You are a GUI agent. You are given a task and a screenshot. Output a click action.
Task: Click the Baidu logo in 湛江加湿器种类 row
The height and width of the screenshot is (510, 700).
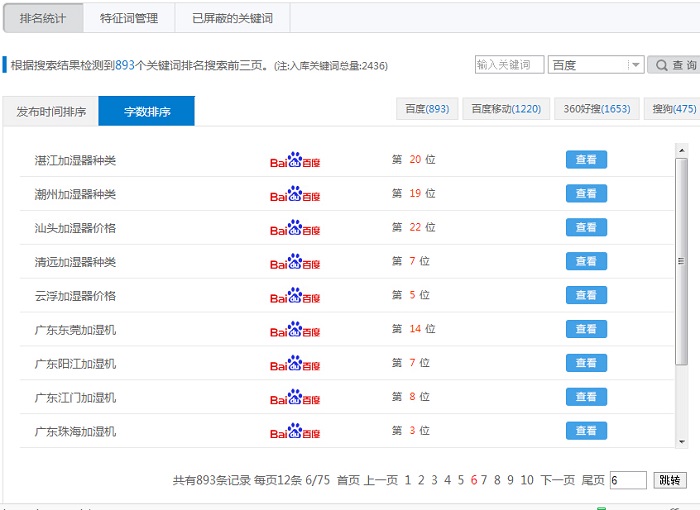pyautogui.click(x=295, y=160)
